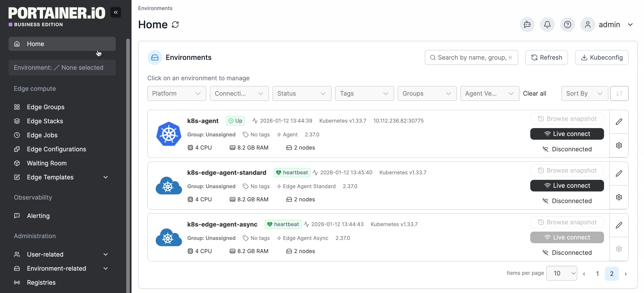The width and height of the screenshot is (644, 293).
Task: Go to page 1 of environments
Action: 597,273
